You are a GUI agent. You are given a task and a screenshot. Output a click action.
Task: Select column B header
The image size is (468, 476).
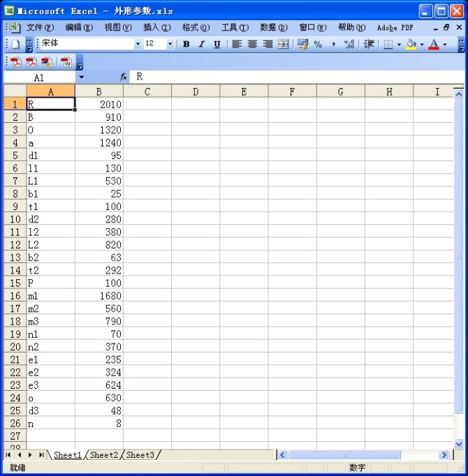click(99, 91)
